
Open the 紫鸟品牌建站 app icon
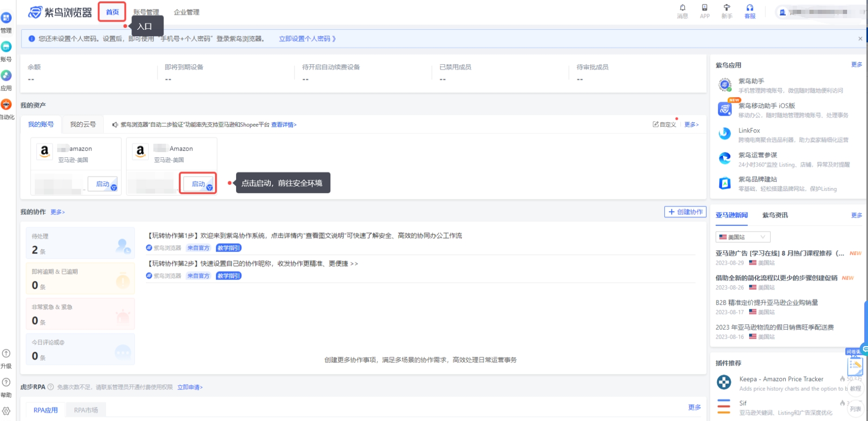tap(724, 183)
